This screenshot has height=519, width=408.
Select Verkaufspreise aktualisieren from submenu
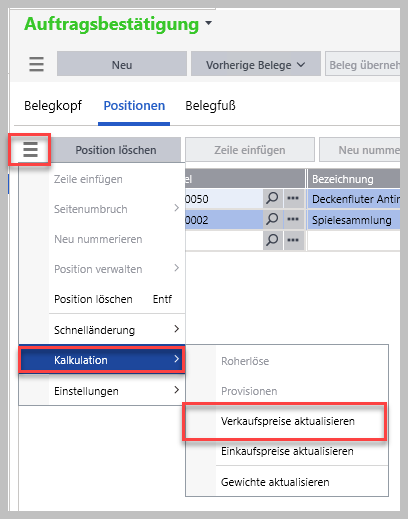[287, 421]
